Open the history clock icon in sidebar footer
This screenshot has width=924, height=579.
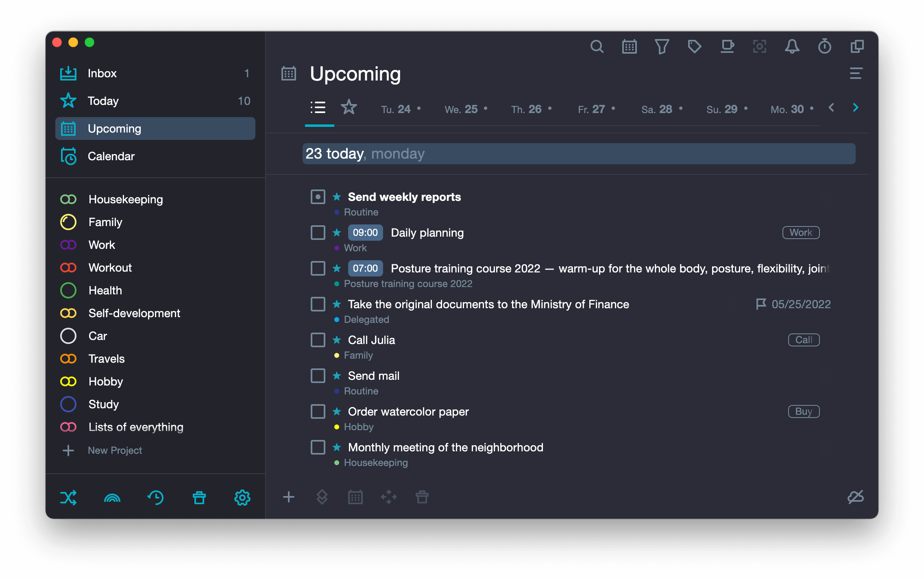155,497
